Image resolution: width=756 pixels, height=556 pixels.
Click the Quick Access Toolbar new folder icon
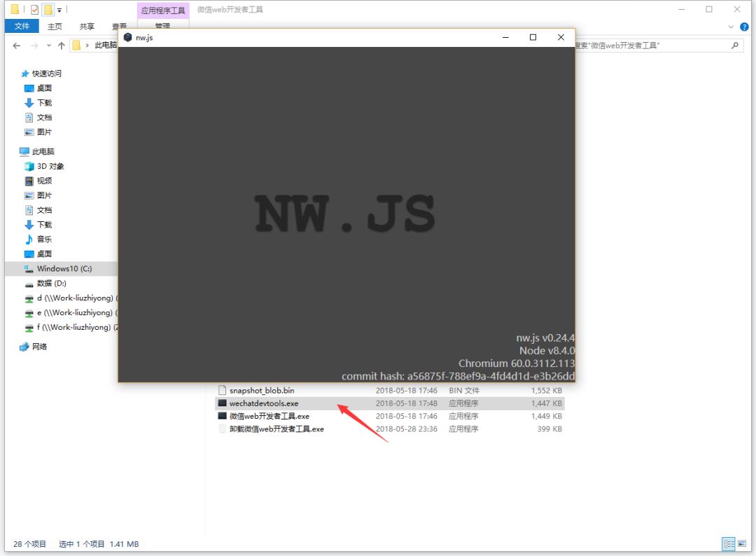coord(48,9)
